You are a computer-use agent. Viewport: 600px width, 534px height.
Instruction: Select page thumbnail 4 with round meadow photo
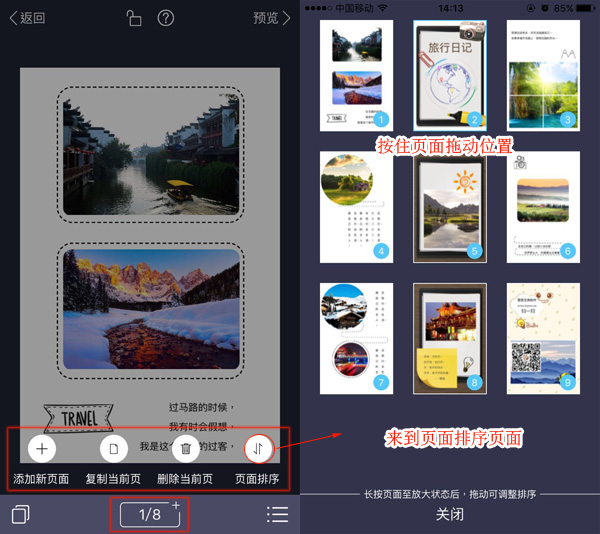pos(356,207)
